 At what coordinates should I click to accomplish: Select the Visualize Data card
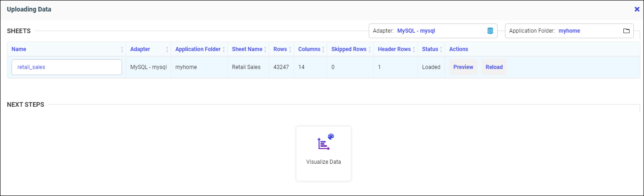[324, 153]
